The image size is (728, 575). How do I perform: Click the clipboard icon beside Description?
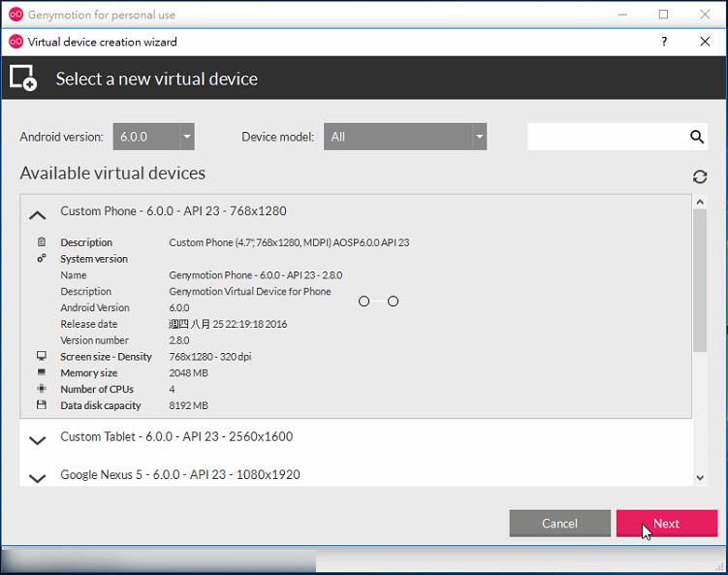[42, 242]
